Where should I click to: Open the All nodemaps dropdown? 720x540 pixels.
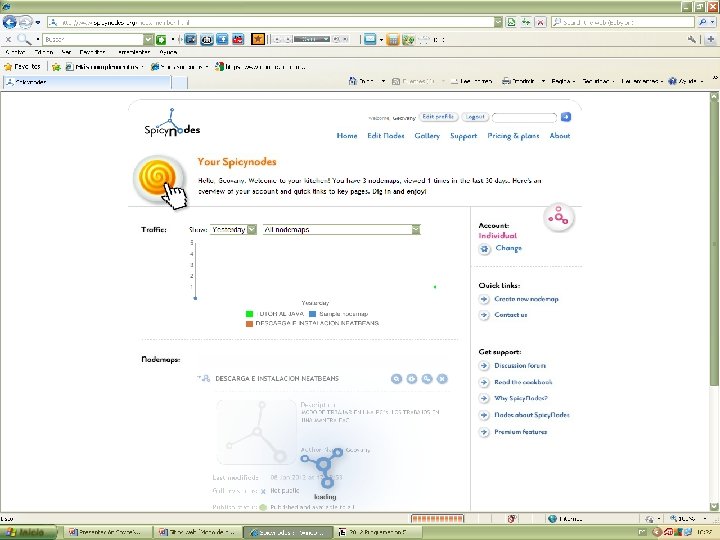[x=342, y=230]
